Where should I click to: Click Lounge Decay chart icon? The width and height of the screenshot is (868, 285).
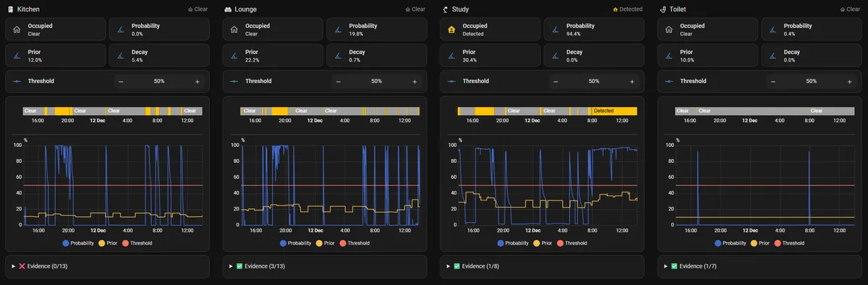coord(339,56)
